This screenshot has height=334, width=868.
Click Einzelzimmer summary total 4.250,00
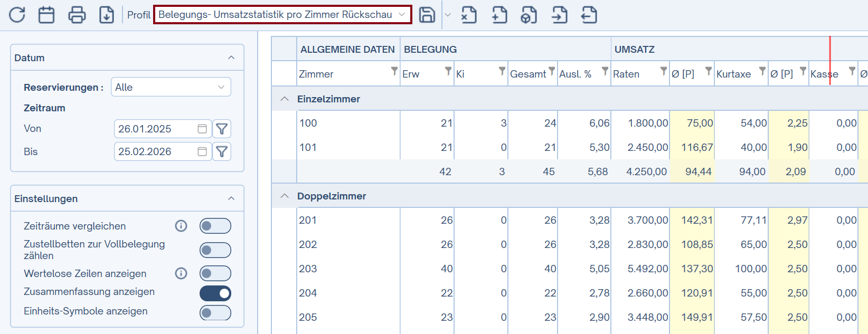point(646,171)
